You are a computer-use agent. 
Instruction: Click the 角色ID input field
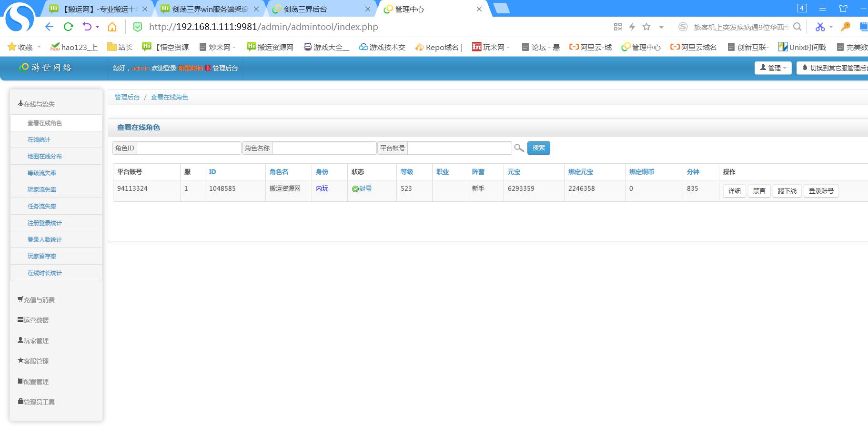click(x=189, y=148)
